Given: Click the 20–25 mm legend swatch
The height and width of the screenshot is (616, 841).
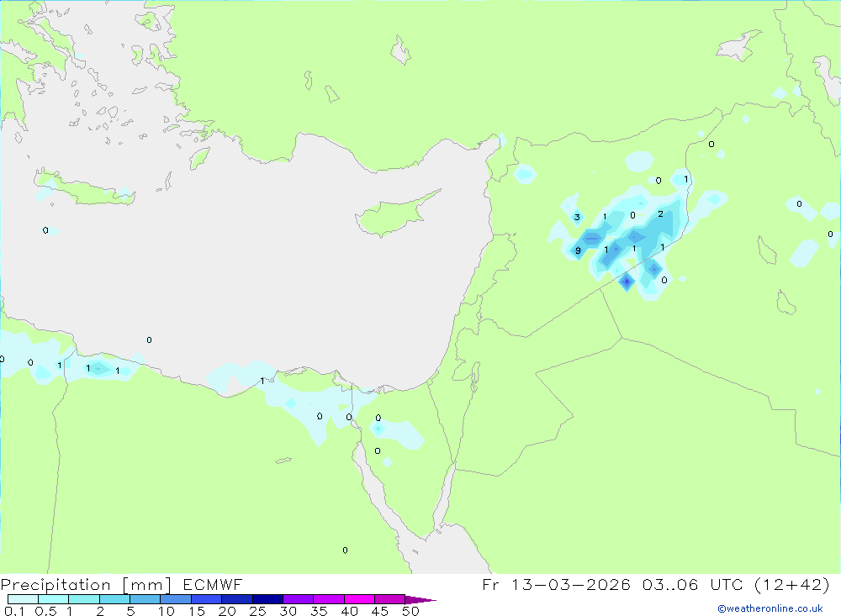Looking at the screenshot, I should [x=236, y=599].
